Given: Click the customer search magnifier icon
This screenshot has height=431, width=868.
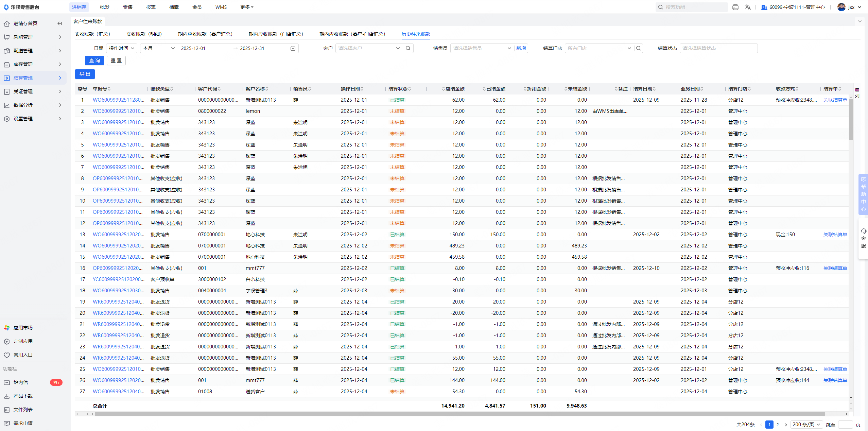Looking at the screenshot, I should pyautogui.click(x=408, y=48).
